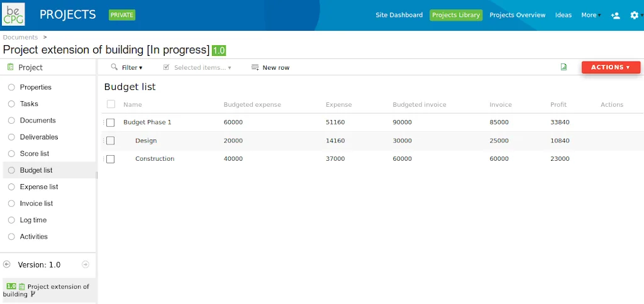Toggle the select-all header checkbox

[x=111, y=104]
